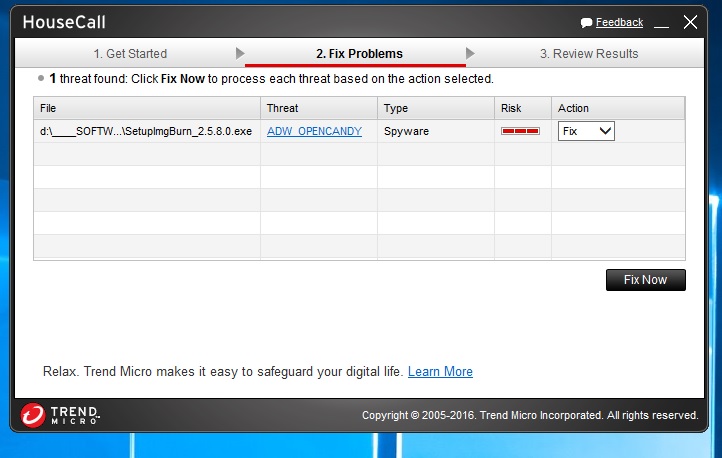Image resolution: width=722 pixels, height=458 pixels.
Task: Click the Type column header
Action: click(x=436, y=108)
